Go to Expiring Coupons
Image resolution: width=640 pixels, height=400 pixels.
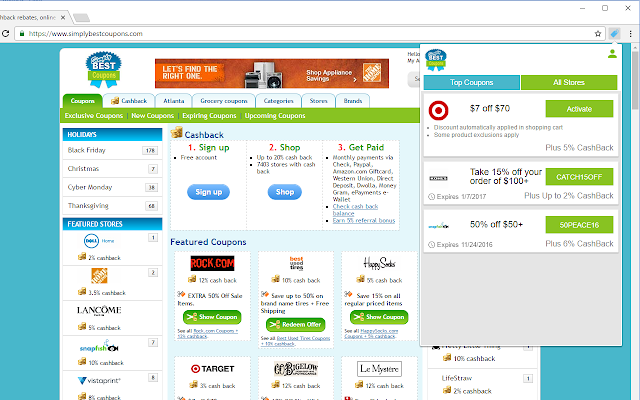point(209,116)
